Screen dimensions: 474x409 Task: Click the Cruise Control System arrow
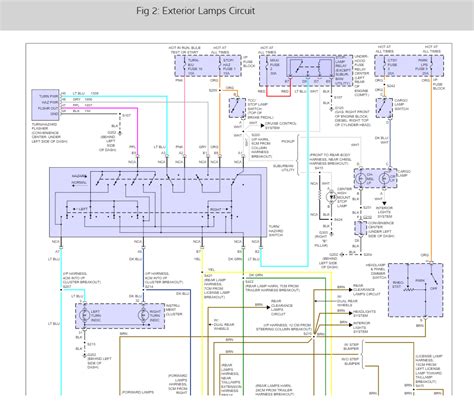pyautogui.click(x=262, y=126)
